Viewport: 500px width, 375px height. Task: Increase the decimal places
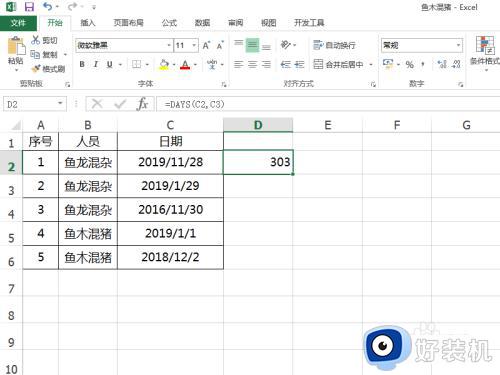[442, 64]
